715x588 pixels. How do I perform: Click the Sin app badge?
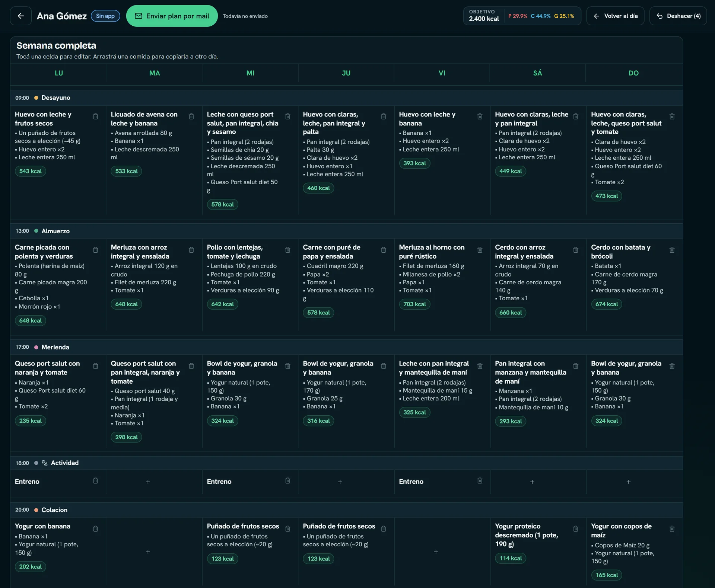point(105,16)
